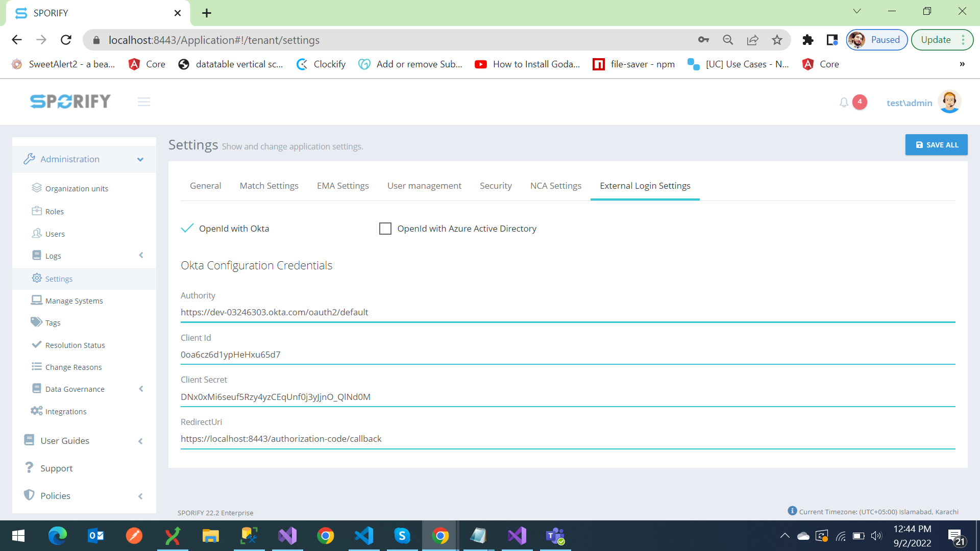This screenshot has width=980, height=551.
Task: Open the Support page
Action: point(56,468)
